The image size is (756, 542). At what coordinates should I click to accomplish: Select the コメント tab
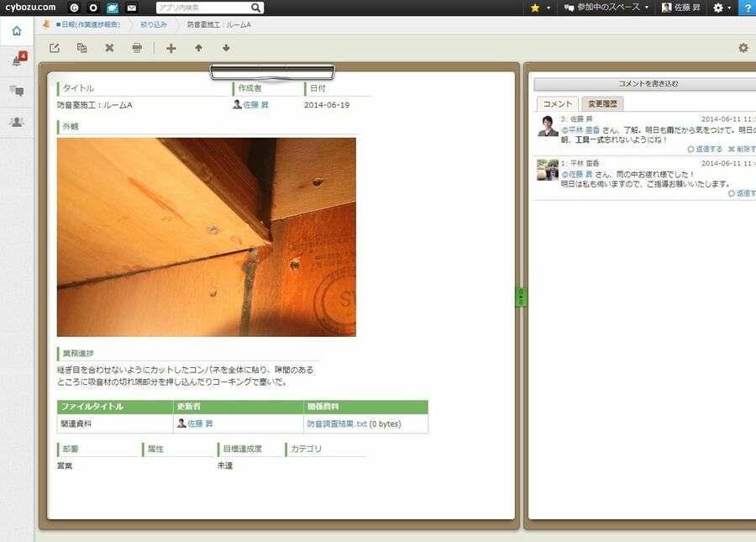tap(557, 104)
